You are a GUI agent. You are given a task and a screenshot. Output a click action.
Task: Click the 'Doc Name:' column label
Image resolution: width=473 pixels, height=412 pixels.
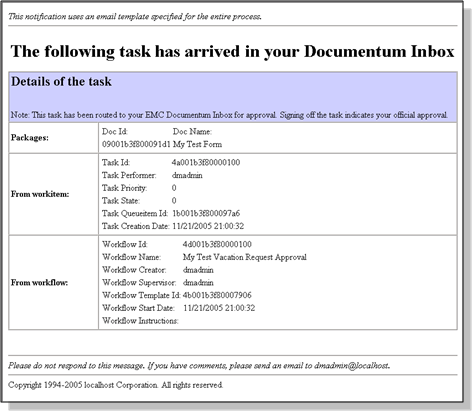tap(192, 132)
